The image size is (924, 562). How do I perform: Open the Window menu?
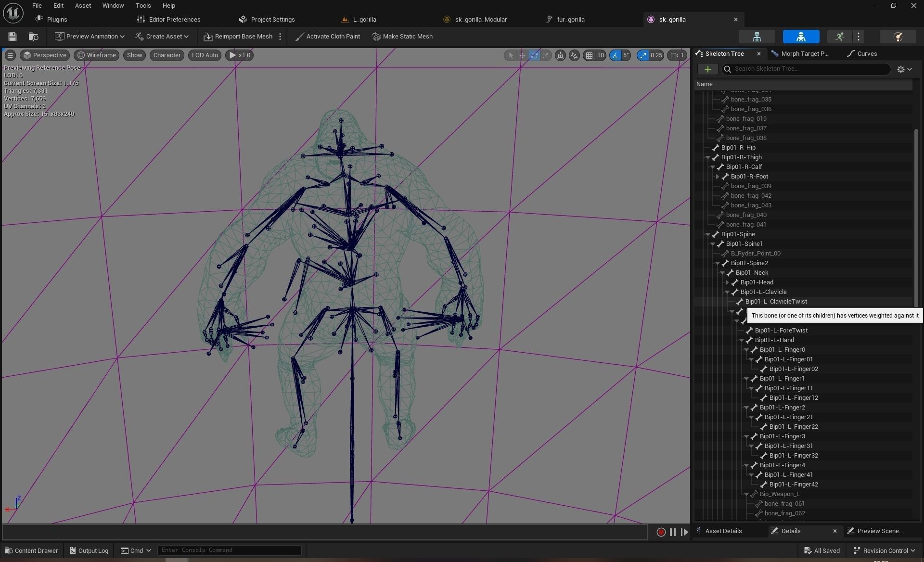113,6
